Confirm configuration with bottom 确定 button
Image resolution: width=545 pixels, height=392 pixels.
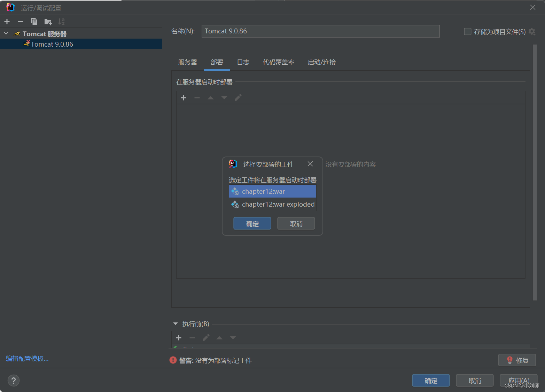[x=431, y=381]
